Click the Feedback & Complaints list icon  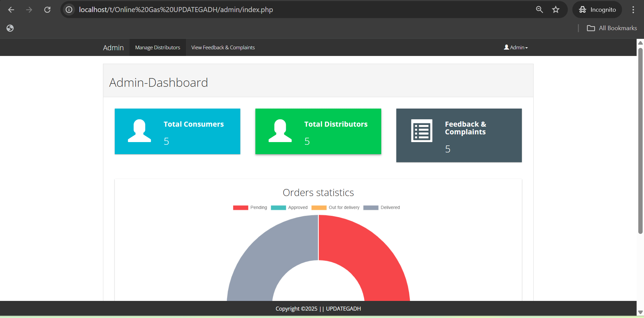coord(422,131)
